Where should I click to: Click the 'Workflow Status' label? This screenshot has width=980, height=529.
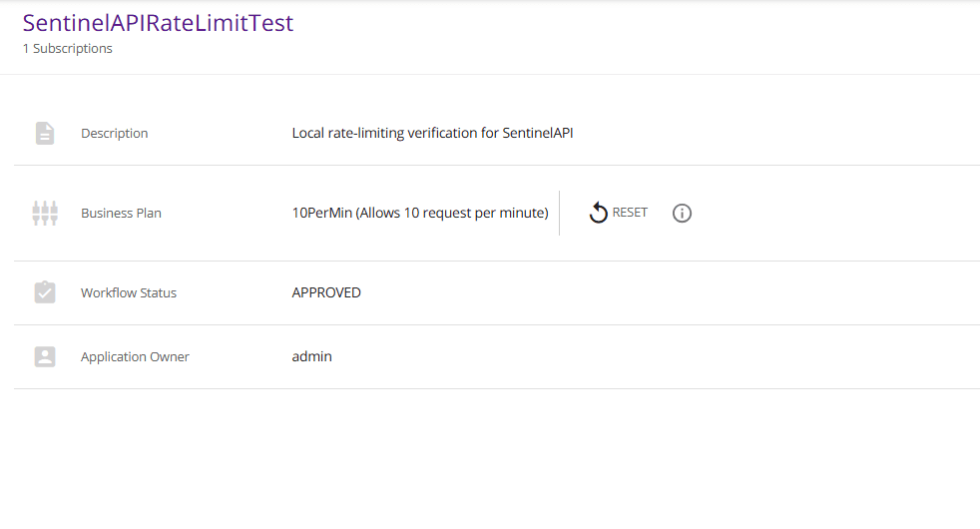[x=129, y=292]
